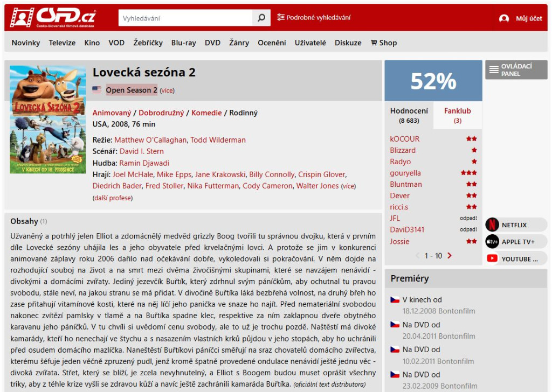
Task: Open Billy Connolly's profile
Action: [x=272, y=174]
